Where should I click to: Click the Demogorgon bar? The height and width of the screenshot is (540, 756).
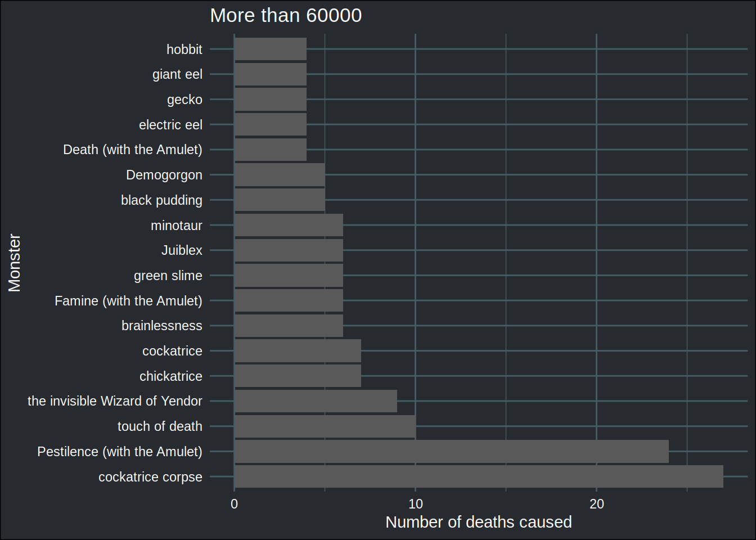(x=280, y=175)
